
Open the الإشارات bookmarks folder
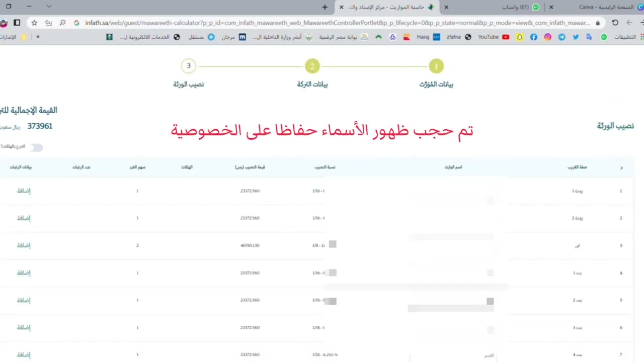click(x=14, y=37)
